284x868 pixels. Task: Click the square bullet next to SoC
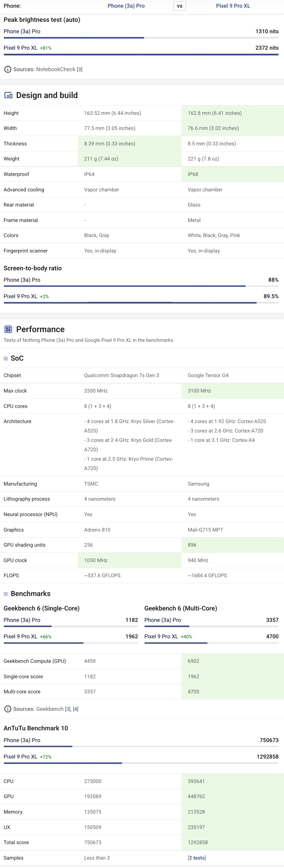pos(6,359)
